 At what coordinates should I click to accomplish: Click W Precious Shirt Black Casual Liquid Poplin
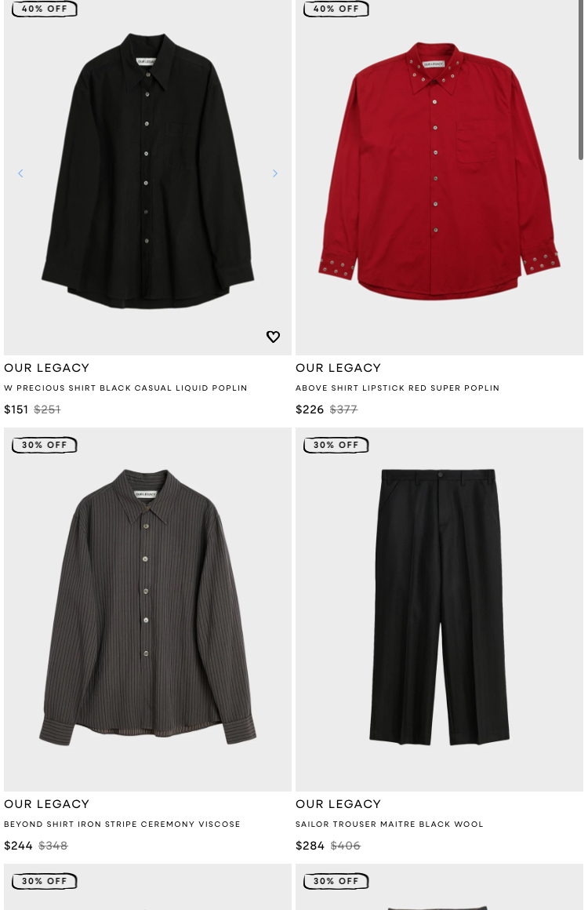tap(126, 388)
